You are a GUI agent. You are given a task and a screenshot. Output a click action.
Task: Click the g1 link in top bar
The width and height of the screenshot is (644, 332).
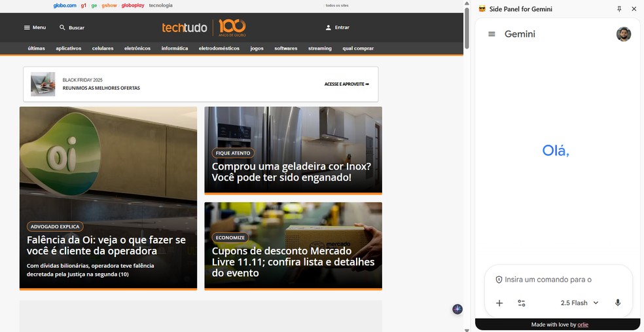coord(84,5)
